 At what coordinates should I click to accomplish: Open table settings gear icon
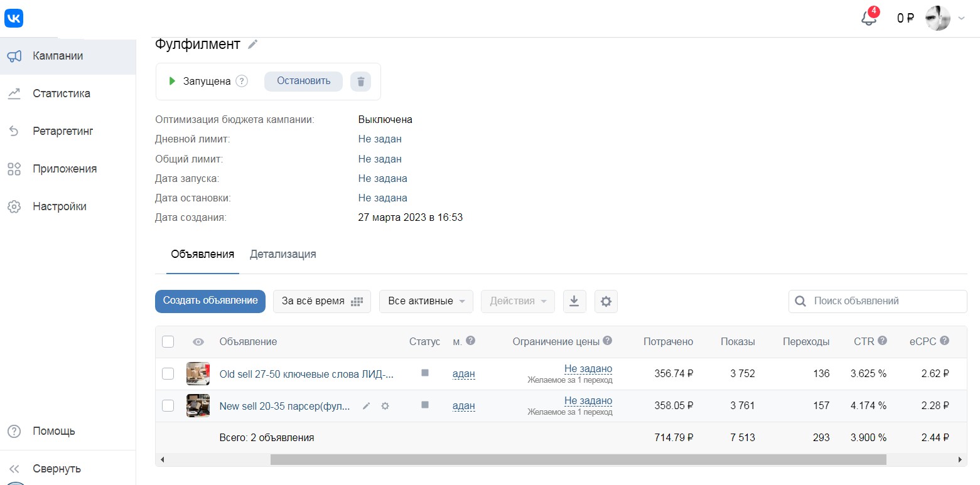pos(606,301)
